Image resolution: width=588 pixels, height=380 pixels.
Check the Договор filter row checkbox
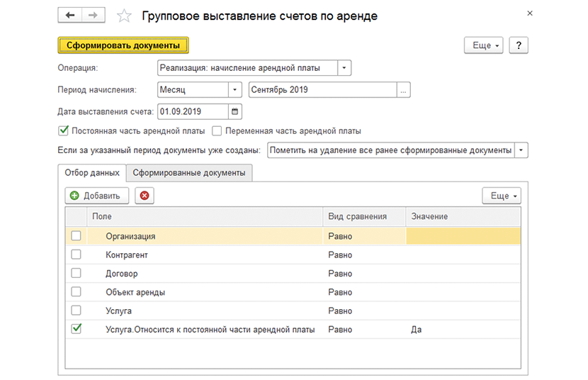(76, 273)
